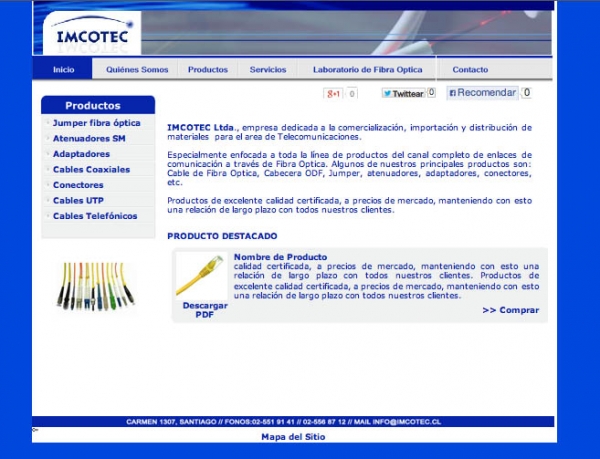This screenshot has height=459, width=600.
Task: Click the Nombre de Producto title
Action: click(280, 257)
